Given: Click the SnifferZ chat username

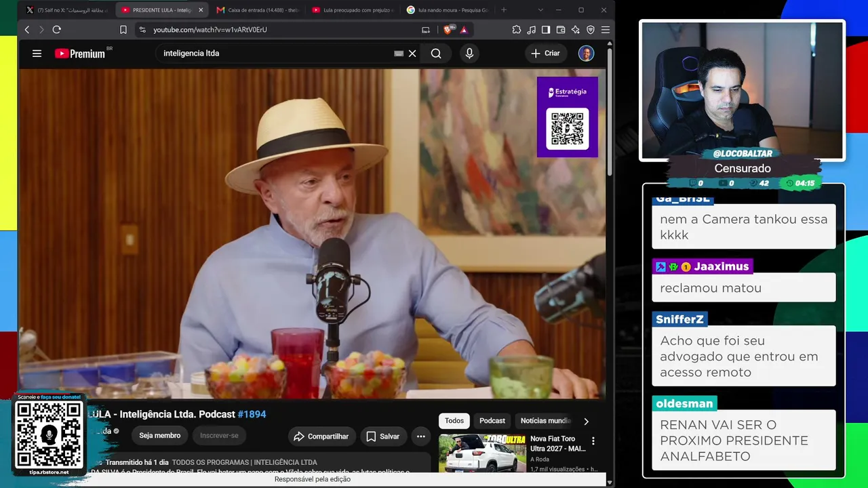Looking at the screenshot, I should [679, 319].
